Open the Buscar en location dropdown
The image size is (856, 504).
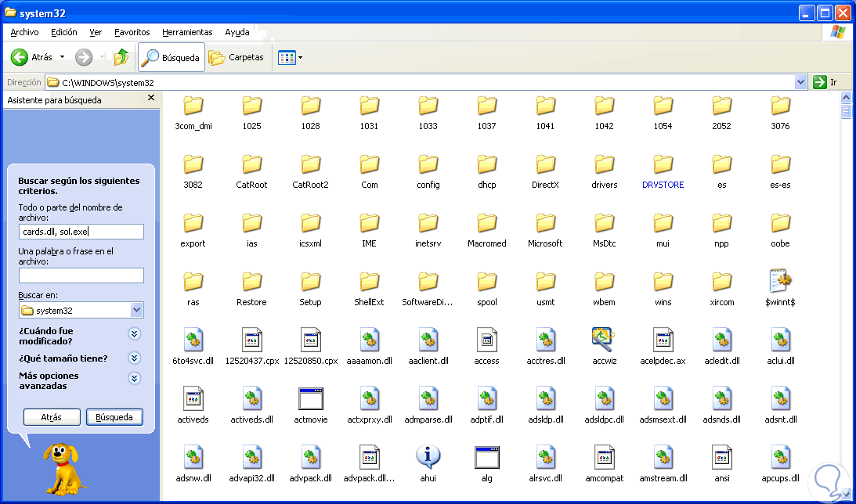pyautogui.click(x=136, y=310)
